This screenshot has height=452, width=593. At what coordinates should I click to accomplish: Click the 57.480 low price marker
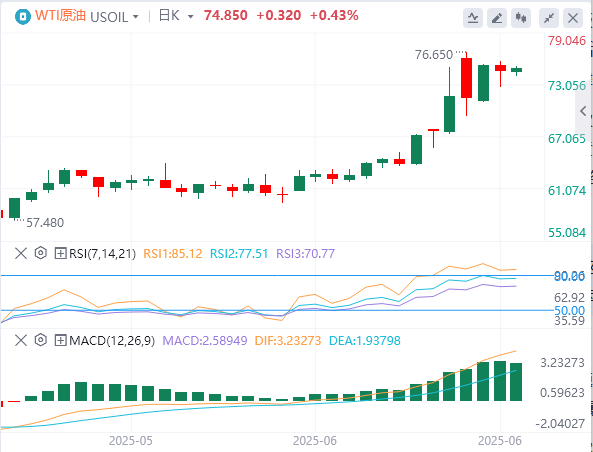[45, 223]
